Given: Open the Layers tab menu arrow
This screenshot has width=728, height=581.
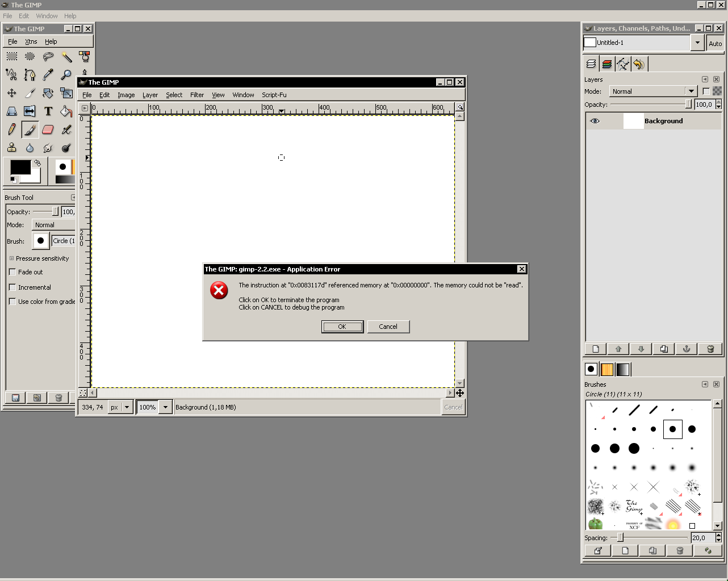Looking at the screenshot, I should (705, 80).
